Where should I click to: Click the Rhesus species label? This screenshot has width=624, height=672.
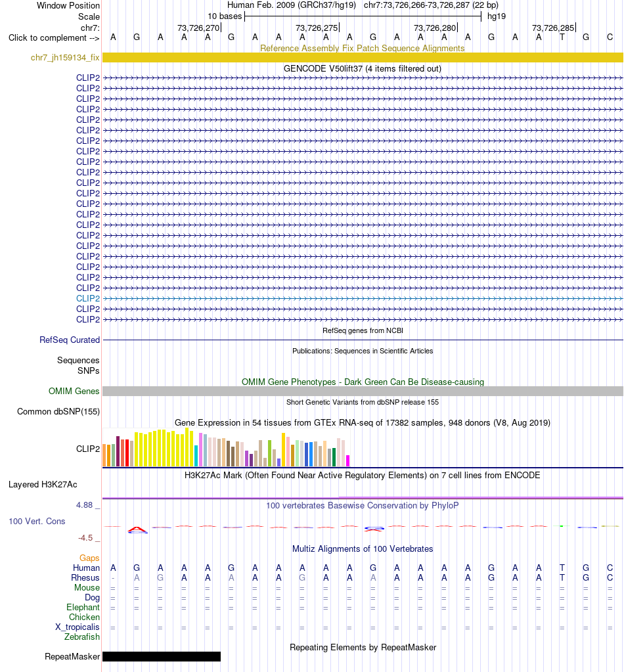(85, 577)
